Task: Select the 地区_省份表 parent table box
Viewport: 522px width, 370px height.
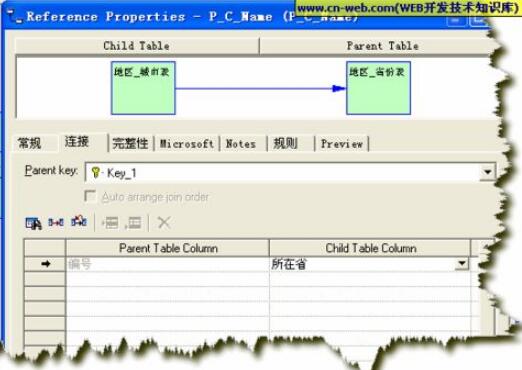Action: (x=379, y=88)
